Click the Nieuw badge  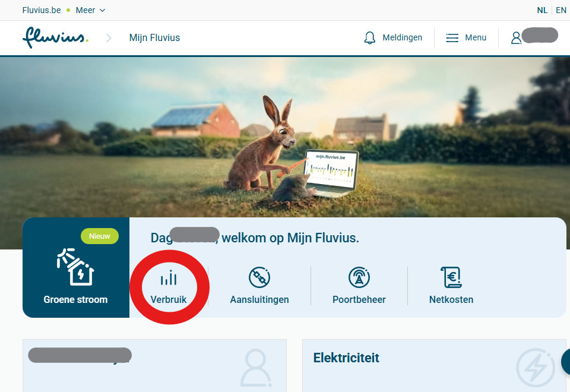coord(100,236)
